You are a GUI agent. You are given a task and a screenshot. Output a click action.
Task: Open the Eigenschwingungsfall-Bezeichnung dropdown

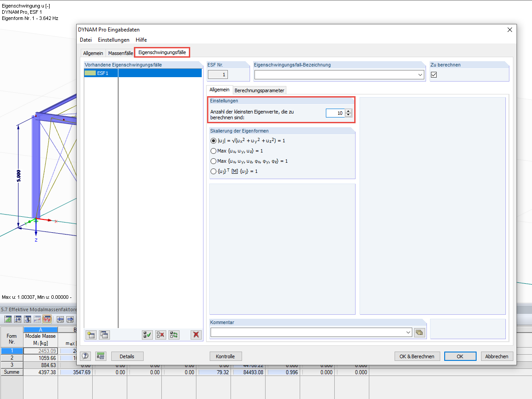(420, 75)
